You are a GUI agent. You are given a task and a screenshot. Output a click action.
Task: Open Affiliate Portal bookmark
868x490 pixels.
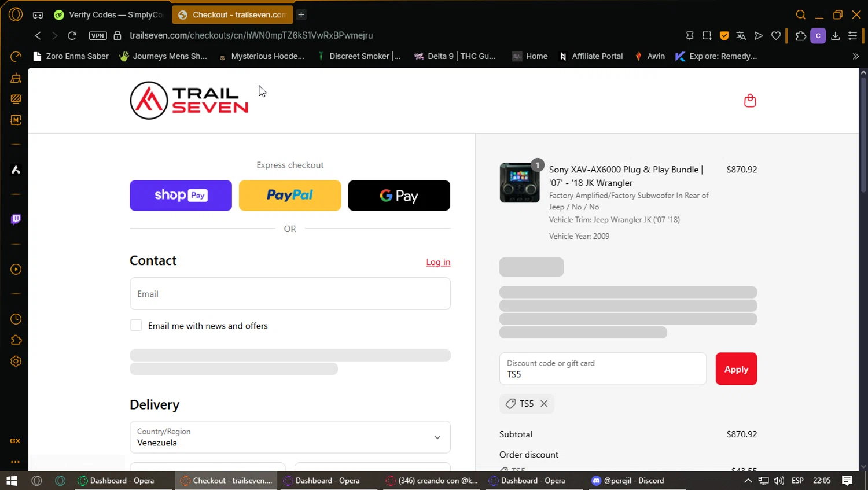coord(591,56)
